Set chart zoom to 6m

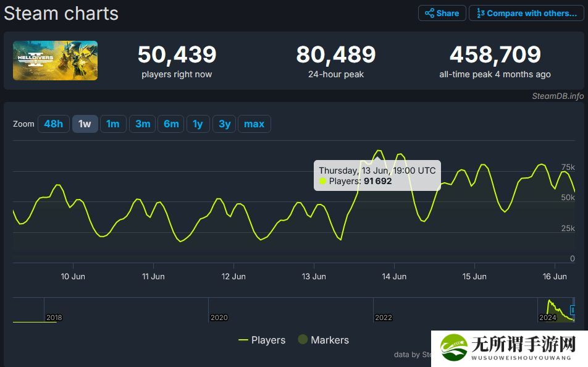(x=171, y=124)
